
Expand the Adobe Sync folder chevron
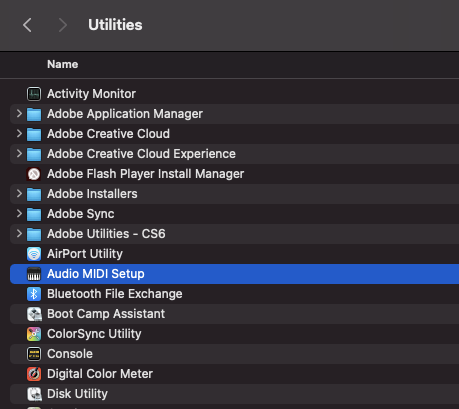click(x=19, y=214)
